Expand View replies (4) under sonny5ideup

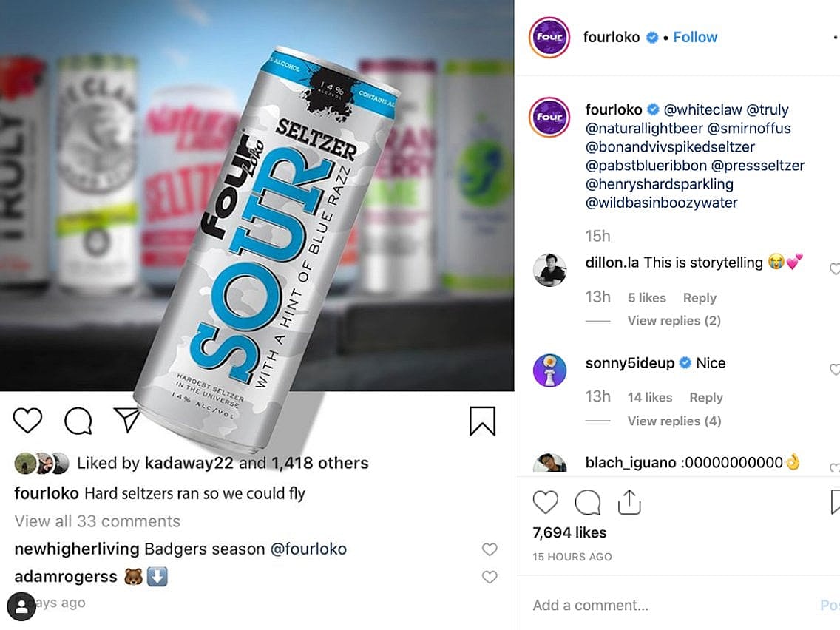pos(674,421)
